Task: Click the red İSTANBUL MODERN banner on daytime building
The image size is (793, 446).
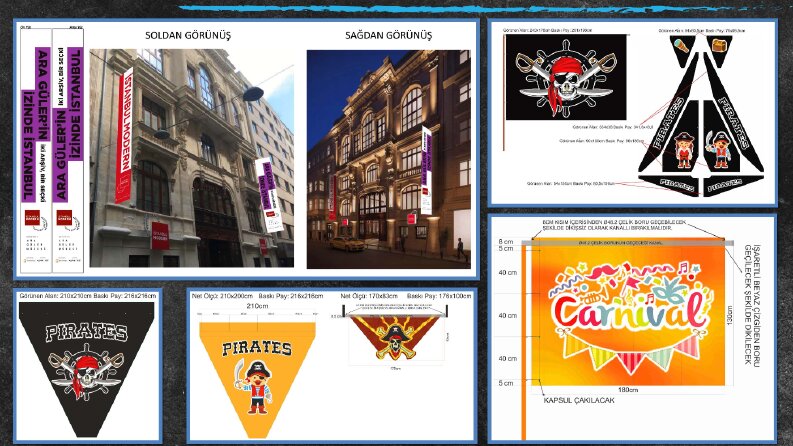Action: [123, 135]
